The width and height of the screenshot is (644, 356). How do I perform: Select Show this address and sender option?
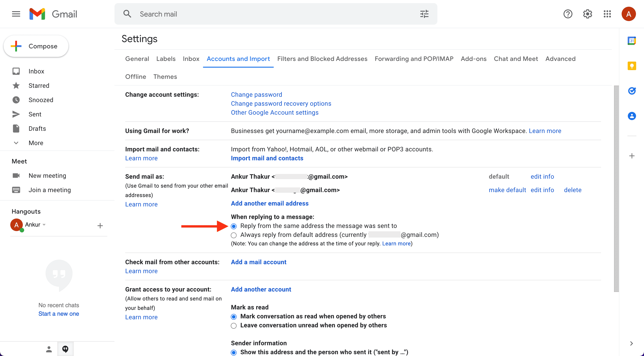234,352
